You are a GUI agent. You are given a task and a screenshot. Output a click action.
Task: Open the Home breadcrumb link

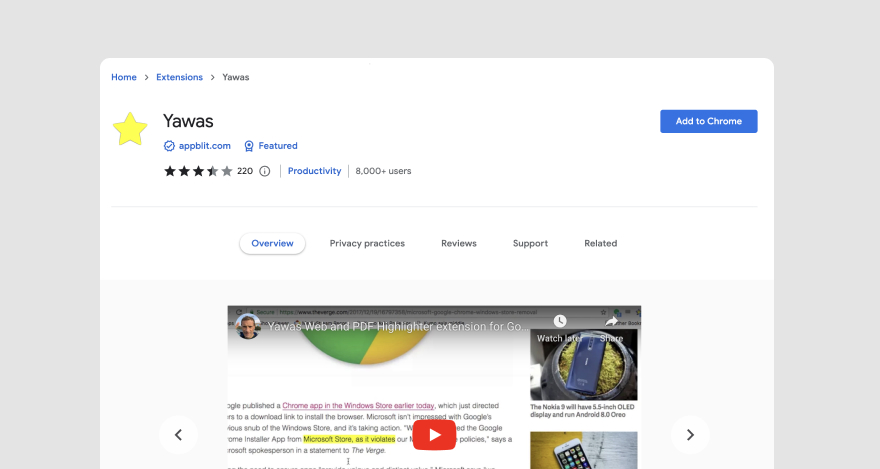(x=123, y=77)
